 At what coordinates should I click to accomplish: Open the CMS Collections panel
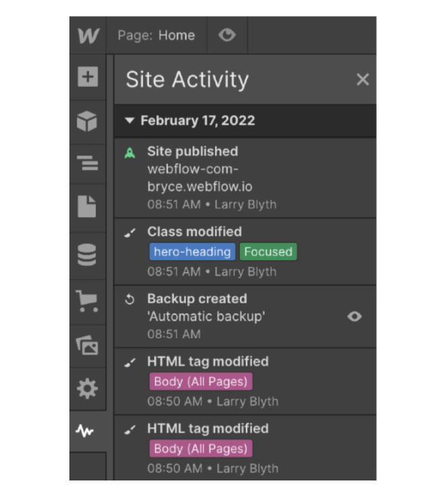[87, 255]
